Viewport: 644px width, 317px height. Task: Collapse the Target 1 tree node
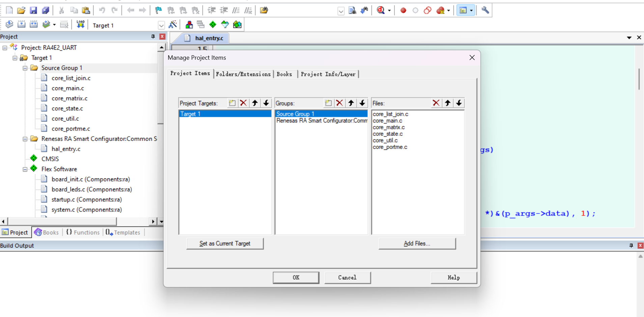pyautogui.click(x=15, y=58)
